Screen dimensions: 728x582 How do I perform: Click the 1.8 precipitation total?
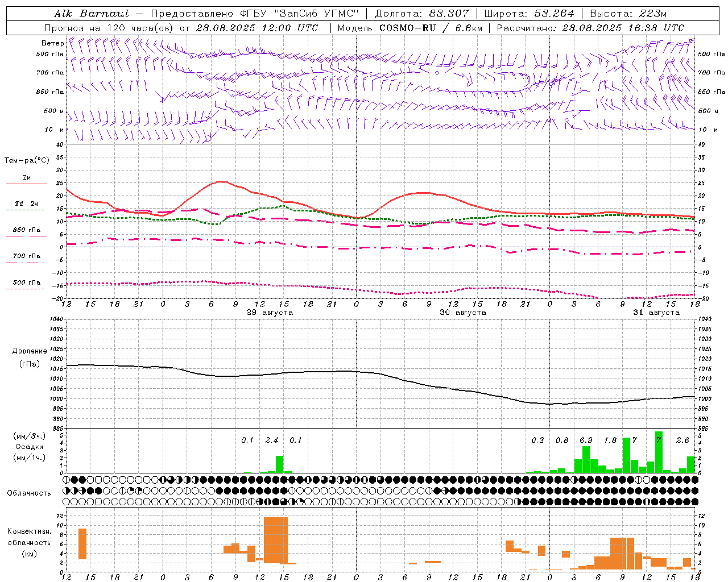pyautogui.click(x=610, y=440)
